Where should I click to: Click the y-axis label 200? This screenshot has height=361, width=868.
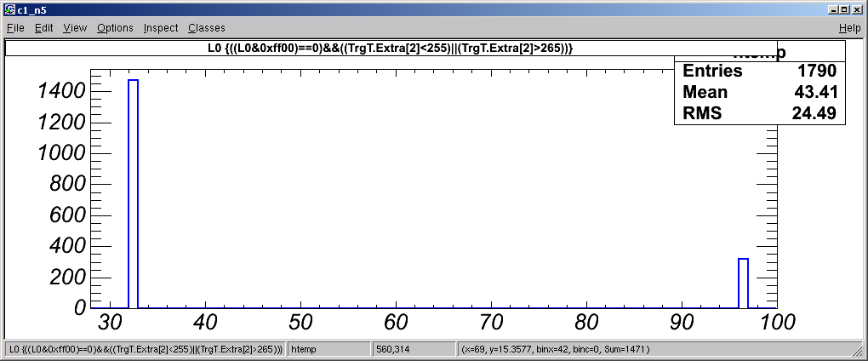[x=67, y=278]
